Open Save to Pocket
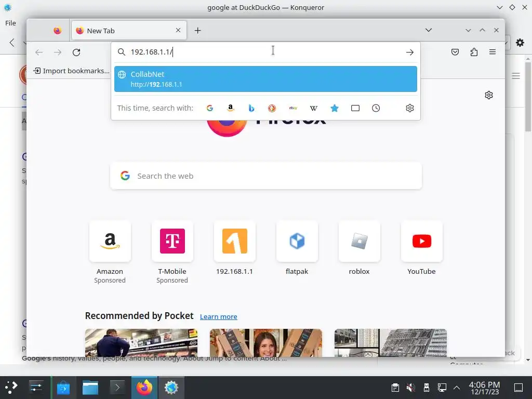This screenshot has width=532, height=399. coord(455,52)
